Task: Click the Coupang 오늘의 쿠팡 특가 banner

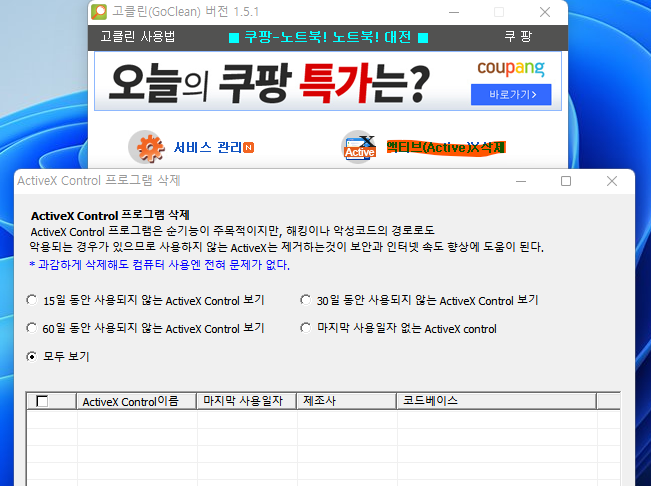Action: [x=328, y=81]
